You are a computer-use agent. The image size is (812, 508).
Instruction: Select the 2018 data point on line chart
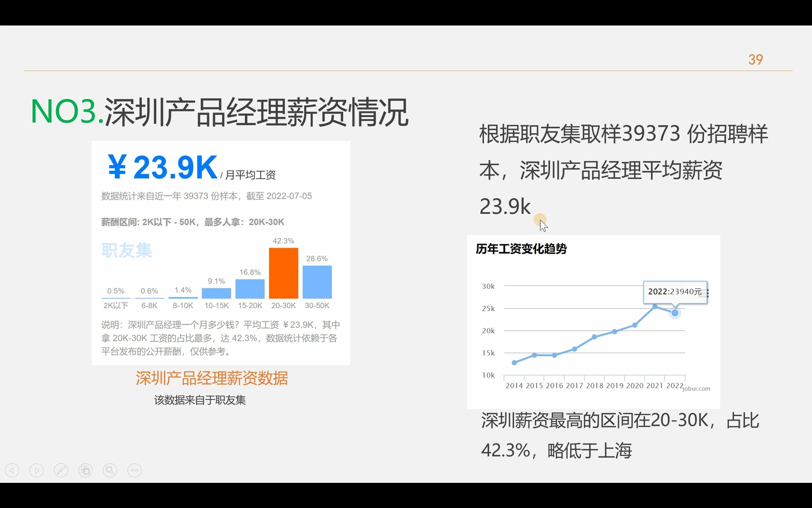pos(594,337)
